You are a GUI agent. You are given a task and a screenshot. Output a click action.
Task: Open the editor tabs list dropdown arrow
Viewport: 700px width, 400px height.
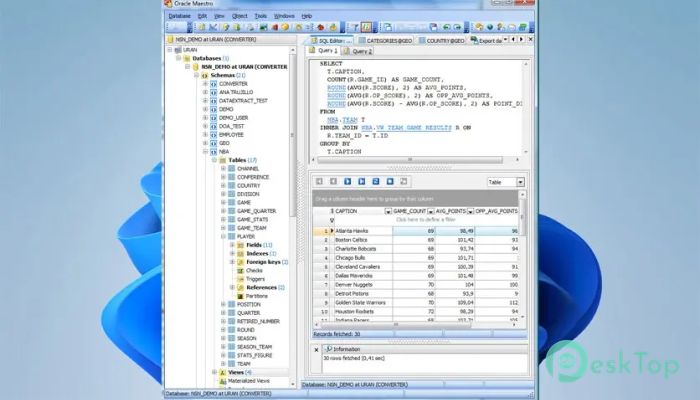(x=505, y=40)
